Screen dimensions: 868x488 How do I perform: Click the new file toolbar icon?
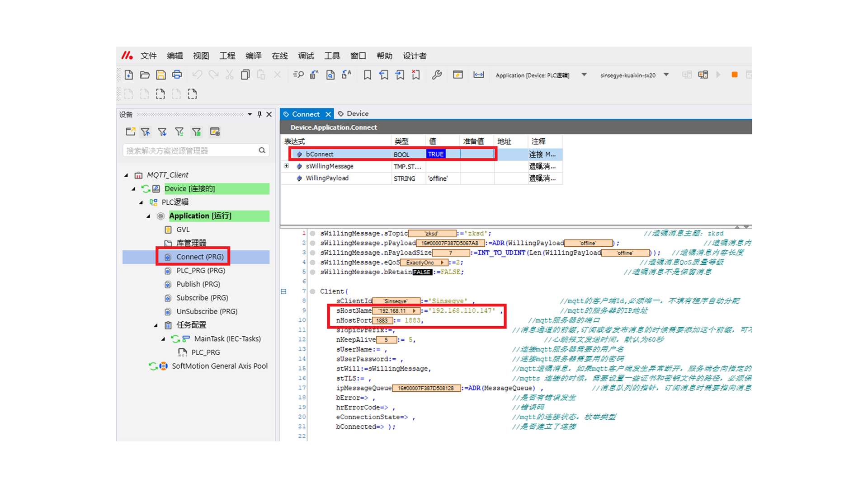[129, 75]
